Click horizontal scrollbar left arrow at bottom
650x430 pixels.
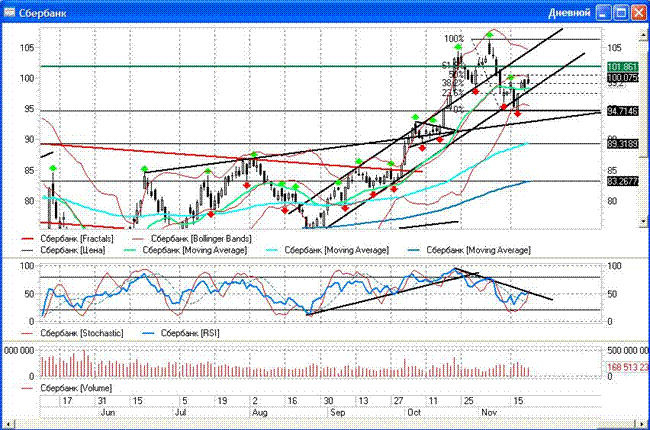click(7, 424)
